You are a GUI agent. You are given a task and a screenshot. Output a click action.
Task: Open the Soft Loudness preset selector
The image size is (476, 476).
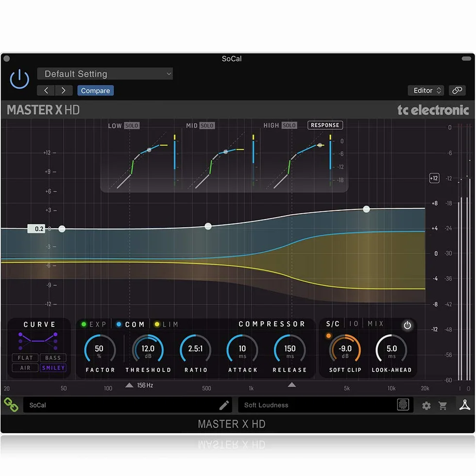(325, 405)
